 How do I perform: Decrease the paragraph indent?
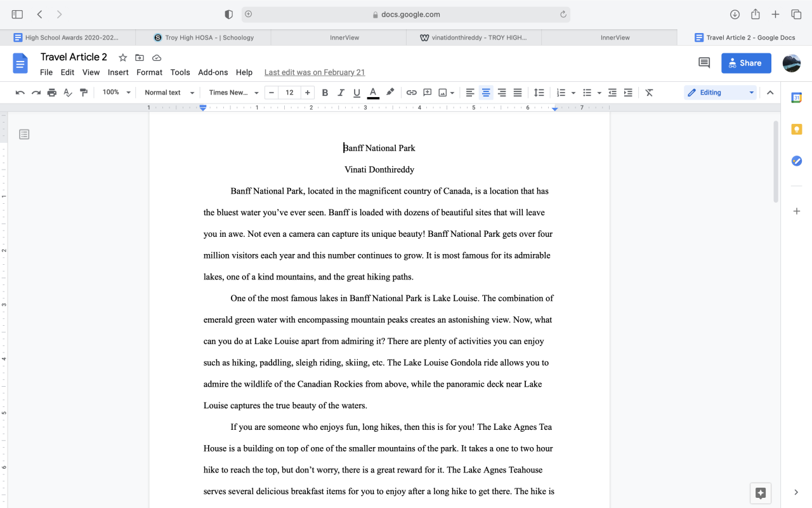612,93
